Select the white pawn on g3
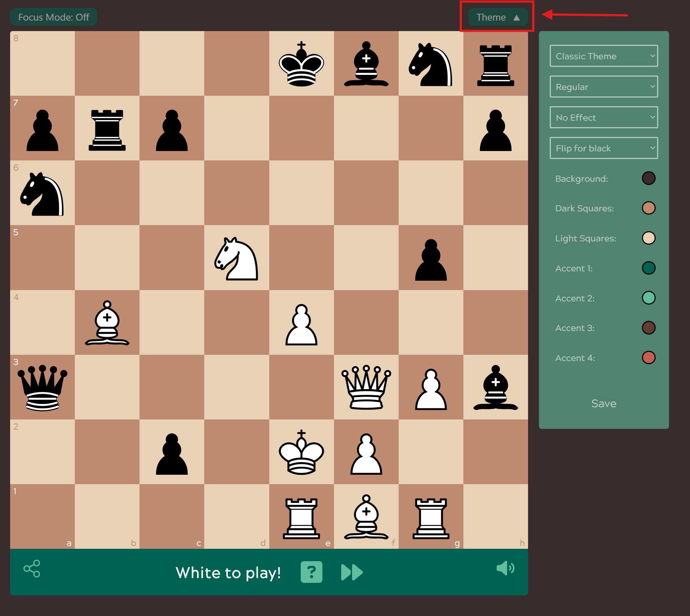This screenshot has height=616, width=690. (431, 389)
